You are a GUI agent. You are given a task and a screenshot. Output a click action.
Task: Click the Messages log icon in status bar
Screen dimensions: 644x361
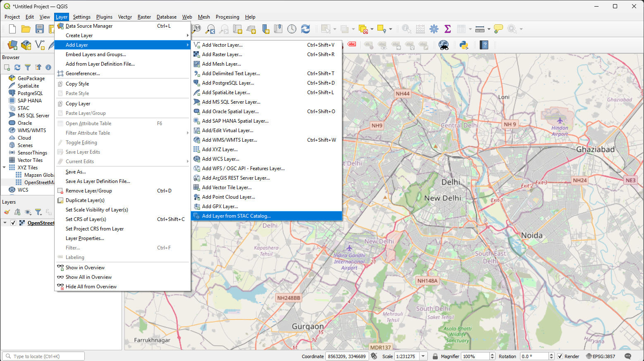coord(628,356)
